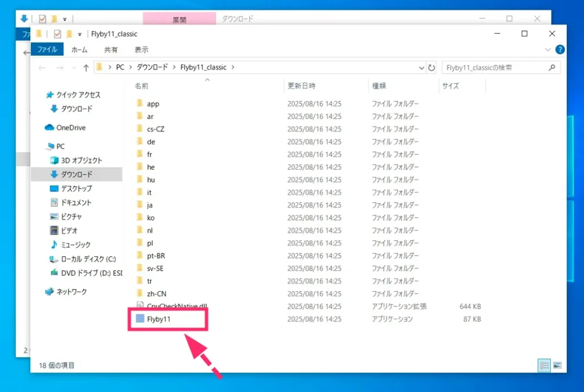The height and width of the screenshot is (392, 584).
Task: Click PC in the address breadcrumb
Action: (120, 67)
